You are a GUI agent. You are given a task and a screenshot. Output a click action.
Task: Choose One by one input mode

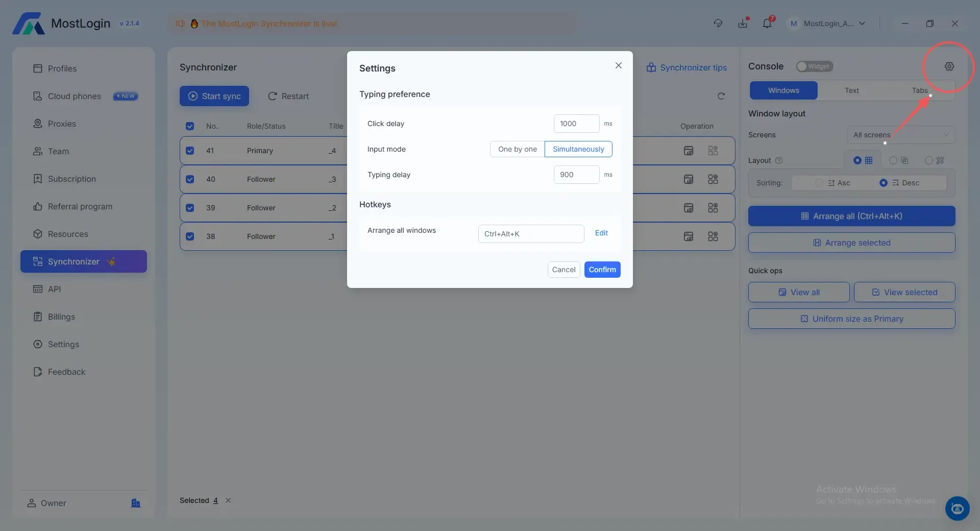tap(517, 149)
